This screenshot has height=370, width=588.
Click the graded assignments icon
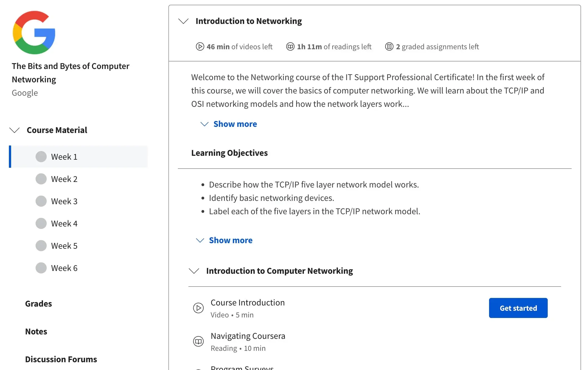pyautogui.click(x=389, y=46)
